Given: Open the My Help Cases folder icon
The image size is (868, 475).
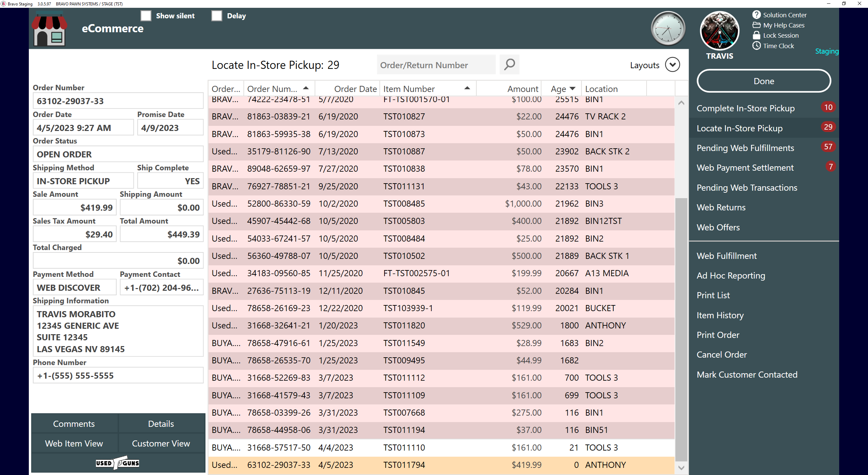Looking at the screenshot, I should (x=756, y=25).
